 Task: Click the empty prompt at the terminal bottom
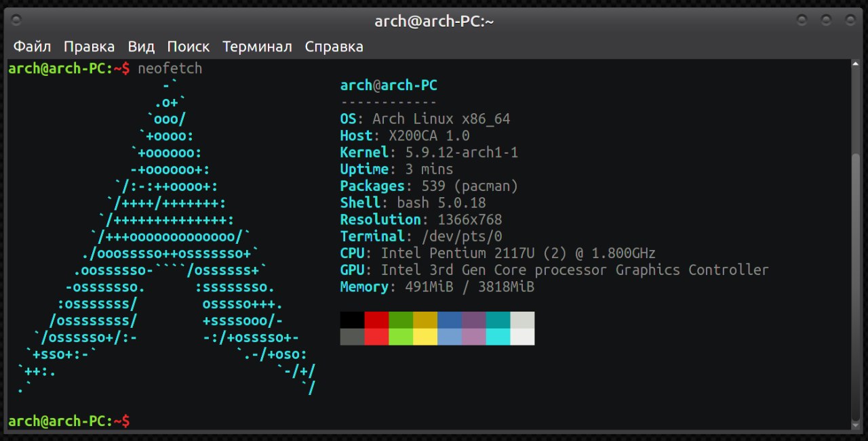[69, 421]
